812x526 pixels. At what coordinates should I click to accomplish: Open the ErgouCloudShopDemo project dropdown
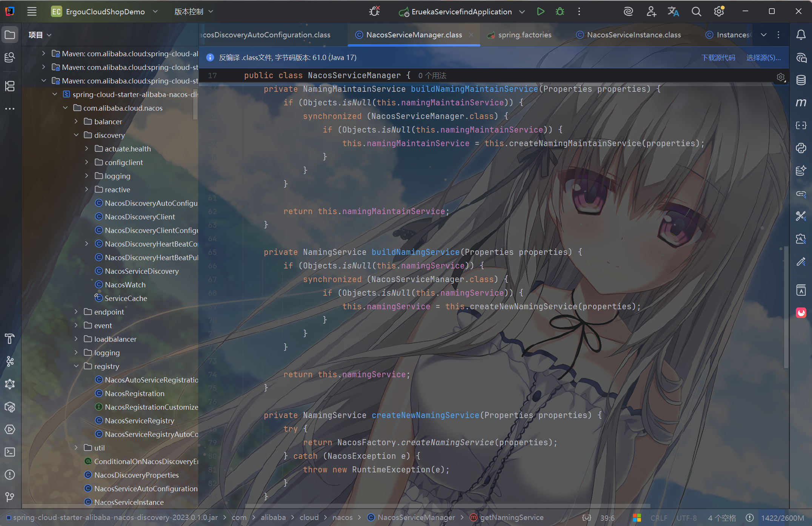coord(105,12)
